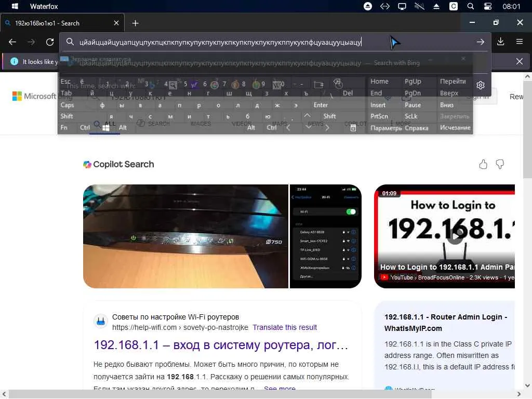Screen dimensions: 532x399
Task: Dislike Copilot Search with the thumbs down icon
Action: (500, 165)
